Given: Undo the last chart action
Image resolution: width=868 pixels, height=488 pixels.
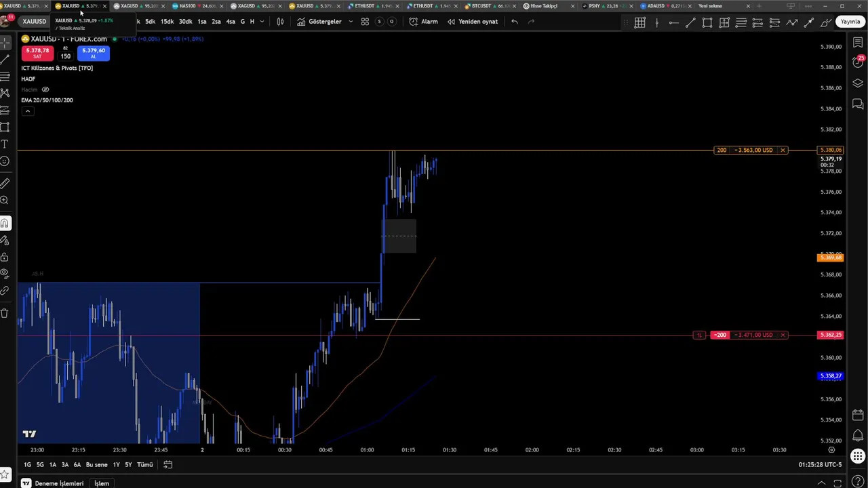Looking at the screenshot, I should [515, 22].
